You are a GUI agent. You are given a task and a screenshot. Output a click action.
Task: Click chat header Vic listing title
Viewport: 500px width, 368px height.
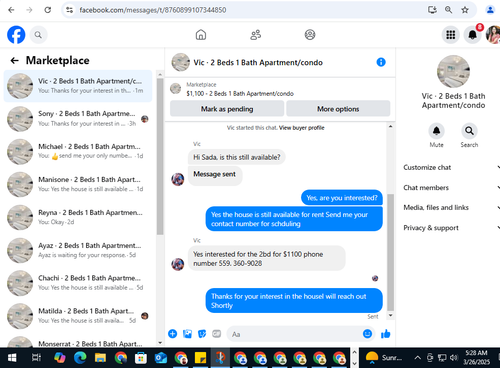(258, 62)
